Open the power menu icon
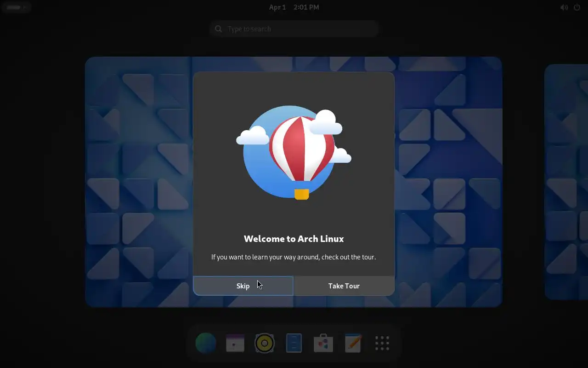This screenshot has height=368, width=588. [577, 7]
